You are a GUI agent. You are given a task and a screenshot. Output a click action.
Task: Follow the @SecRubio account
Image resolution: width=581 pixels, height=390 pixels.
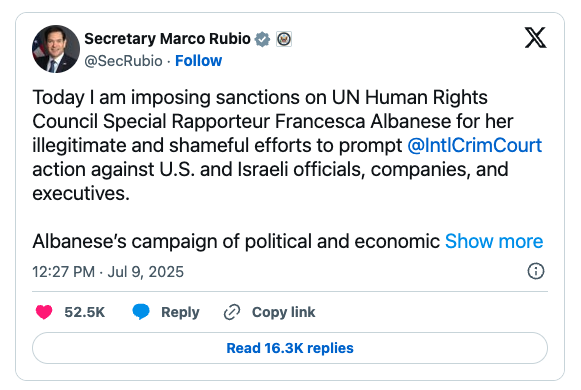pyautogui.click(x=199, y=61)
